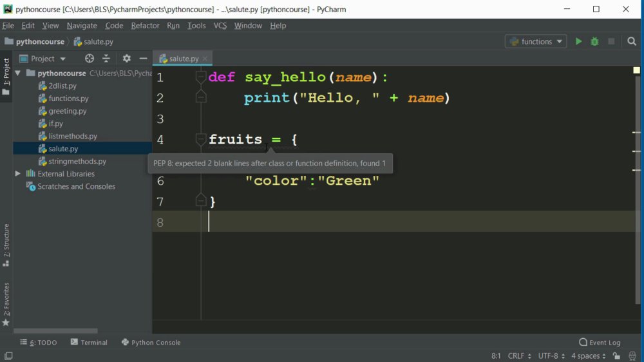Open the 6: TODO tool window
The image size is (644, 362).
click(39, 342)
